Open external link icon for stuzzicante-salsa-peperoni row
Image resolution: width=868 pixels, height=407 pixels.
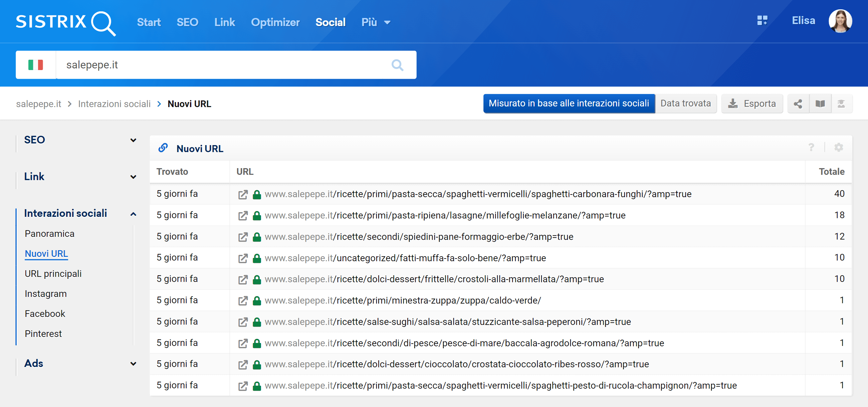coord(243,322)
